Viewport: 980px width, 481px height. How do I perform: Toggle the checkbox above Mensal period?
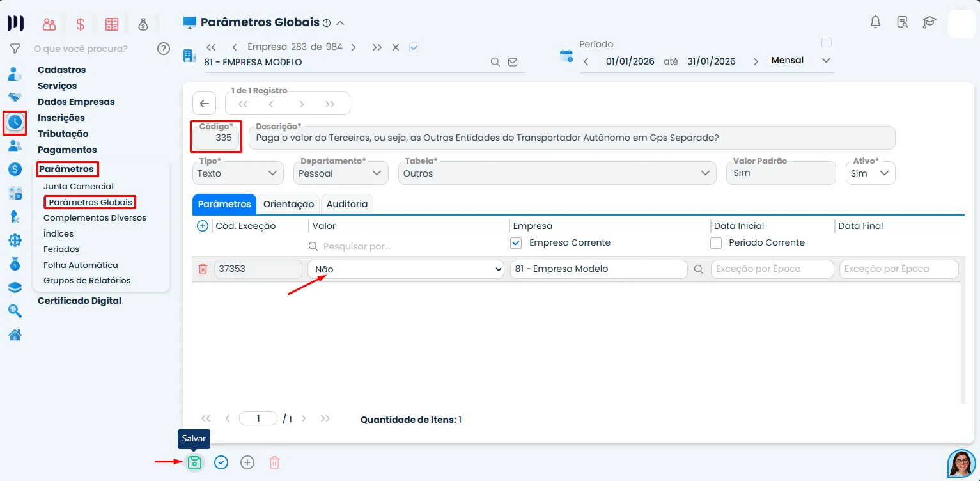(827, 43)
